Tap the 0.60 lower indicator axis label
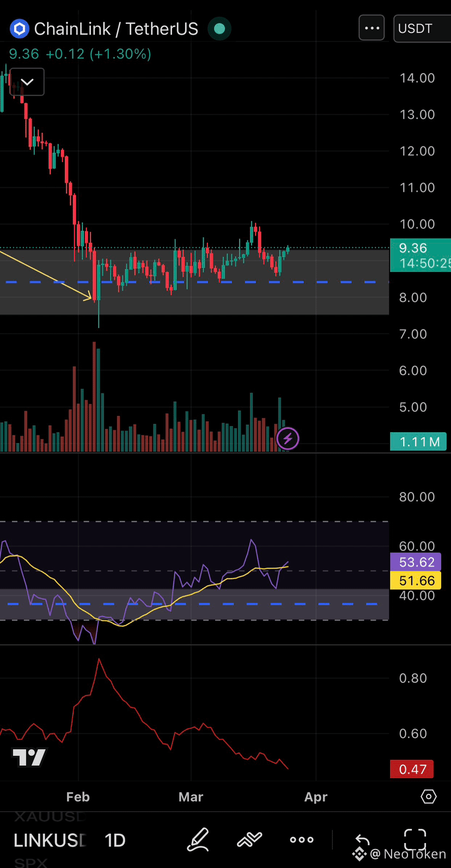This screenshot has width=451, height=868. 413,733
